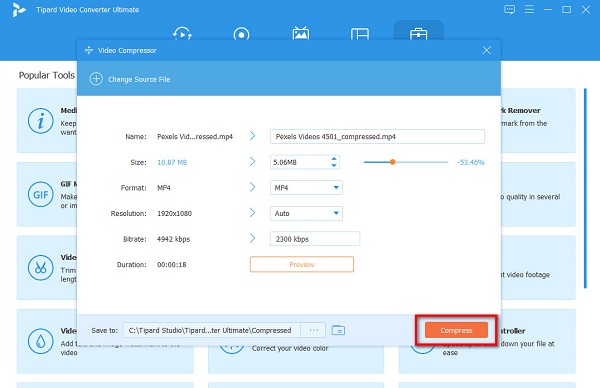Click the GIF maker icon
The image size is (600, 388).
click(41, 194)
